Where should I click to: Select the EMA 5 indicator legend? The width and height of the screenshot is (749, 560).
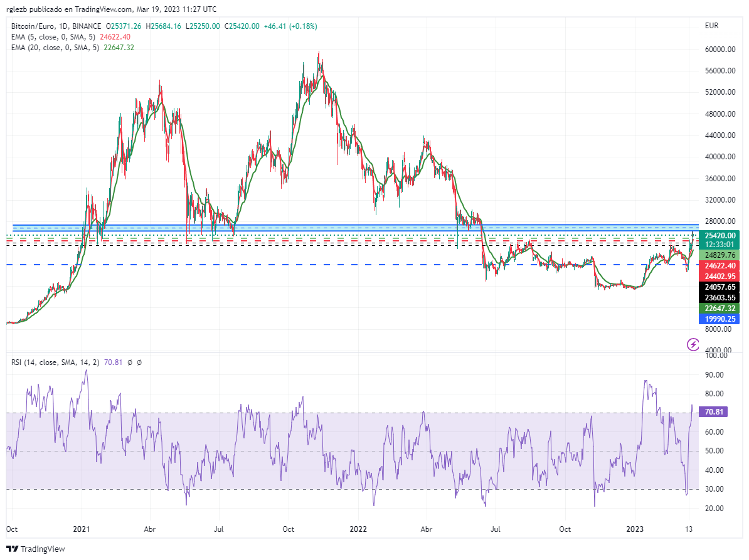point(52,37)
